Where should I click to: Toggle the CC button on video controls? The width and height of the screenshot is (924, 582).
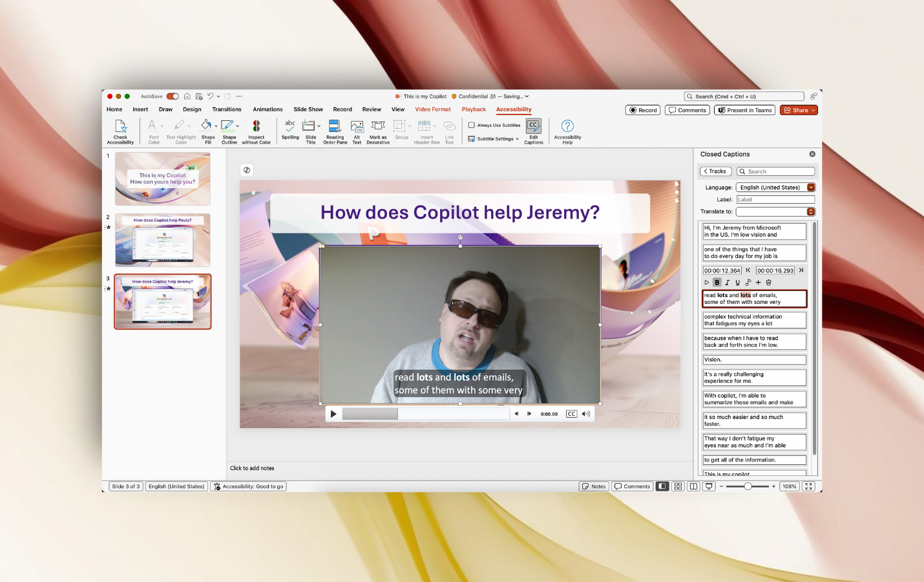coord(571,414)
